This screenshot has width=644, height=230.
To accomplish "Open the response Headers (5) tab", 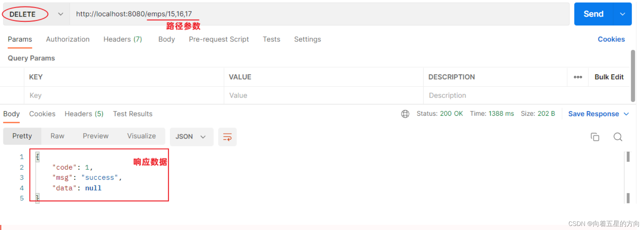I will pyautogui.click(x=84, y=114).
